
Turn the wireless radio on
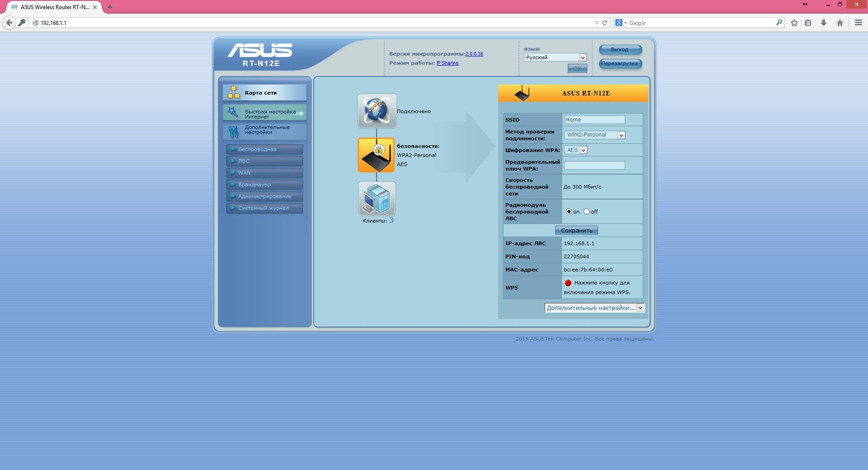[x=569, y=212]
